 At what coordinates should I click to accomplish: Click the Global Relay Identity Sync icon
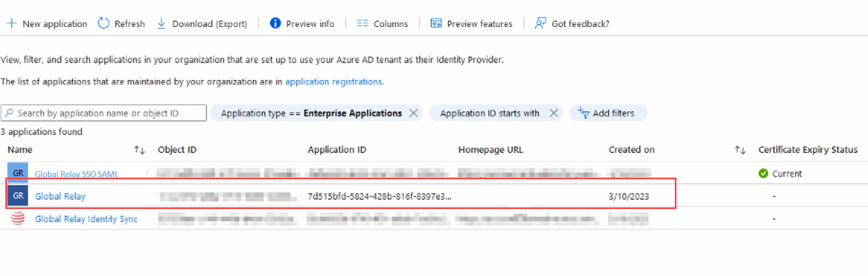[x=18, y=219]
